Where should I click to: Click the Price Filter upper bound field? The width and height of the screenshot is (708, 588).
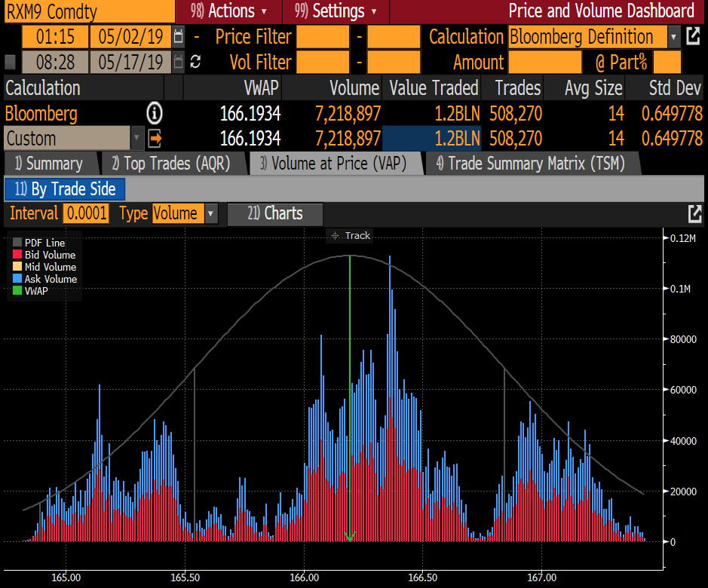[394, 37]
